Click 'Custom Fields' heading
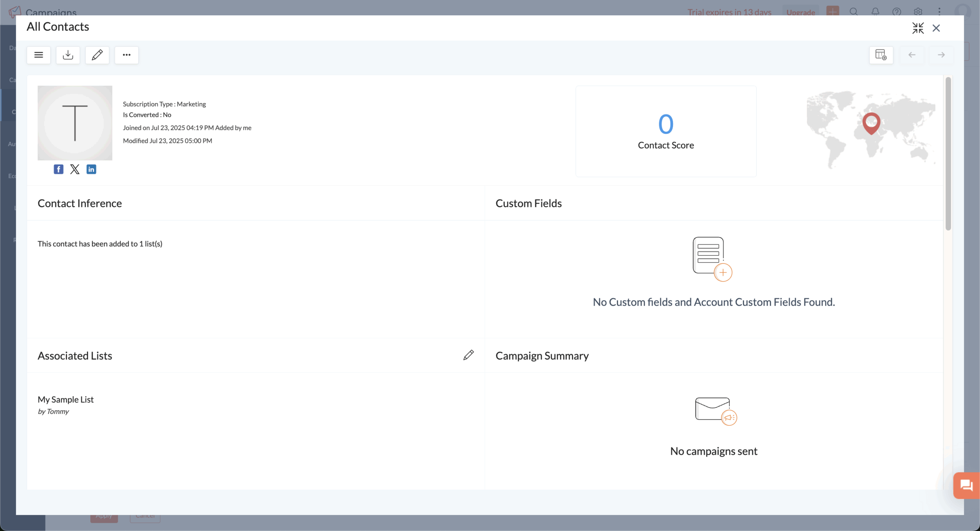Viewport: 980px width, 531px height. tap(529, 203)
